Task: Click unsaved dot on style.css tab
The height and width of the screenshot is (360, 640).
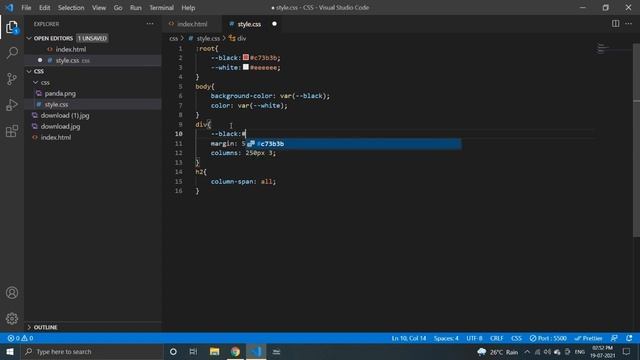Action: [x=274, y=24]
